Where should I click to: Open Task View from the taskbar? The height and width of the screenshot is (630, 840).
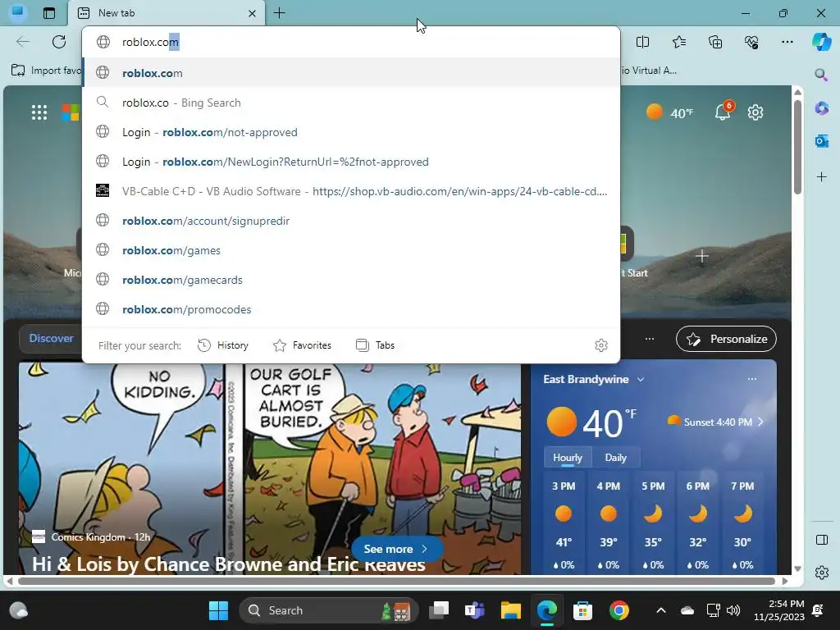tap(440, 610)
